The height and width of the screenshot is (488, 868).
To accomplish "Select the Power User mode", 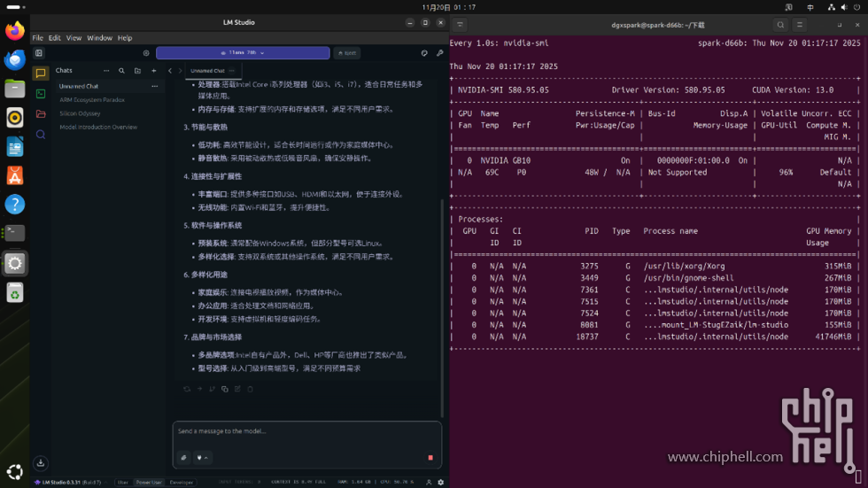I will [149, 483].
